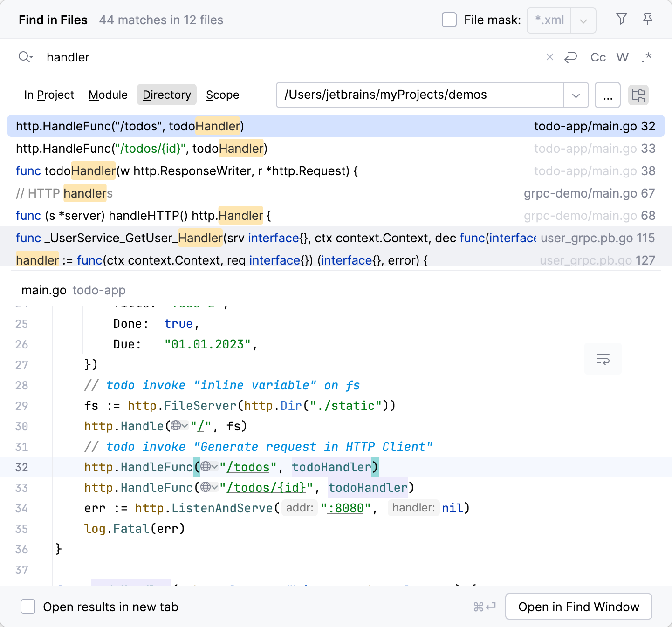
Task: Browse for a directory with the ... button
Action: (607, 95)
